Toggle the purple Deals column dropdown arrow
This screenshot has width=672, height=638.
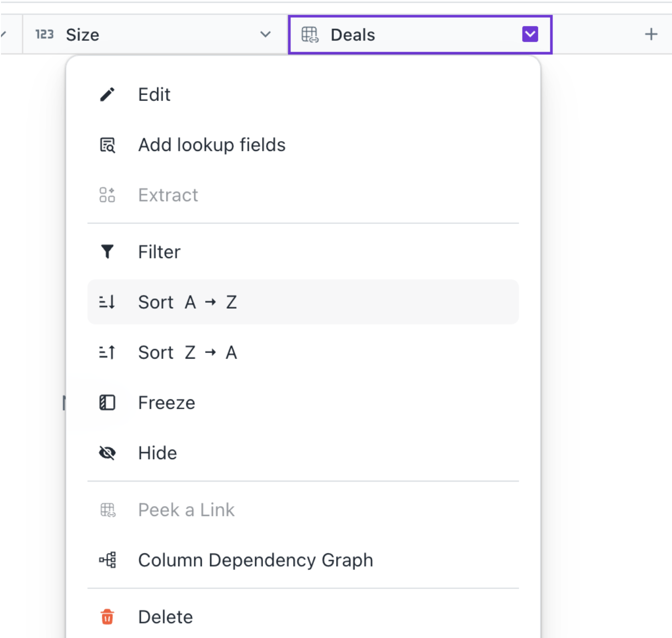pyautogui.click(x=530, y=34)
